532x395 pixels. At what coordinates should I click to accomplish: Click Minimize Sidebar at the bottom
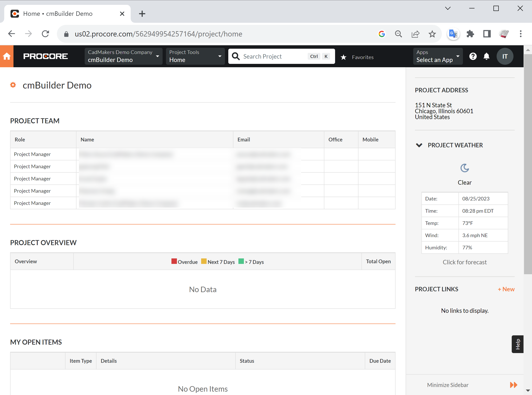(x=448, y=385)
